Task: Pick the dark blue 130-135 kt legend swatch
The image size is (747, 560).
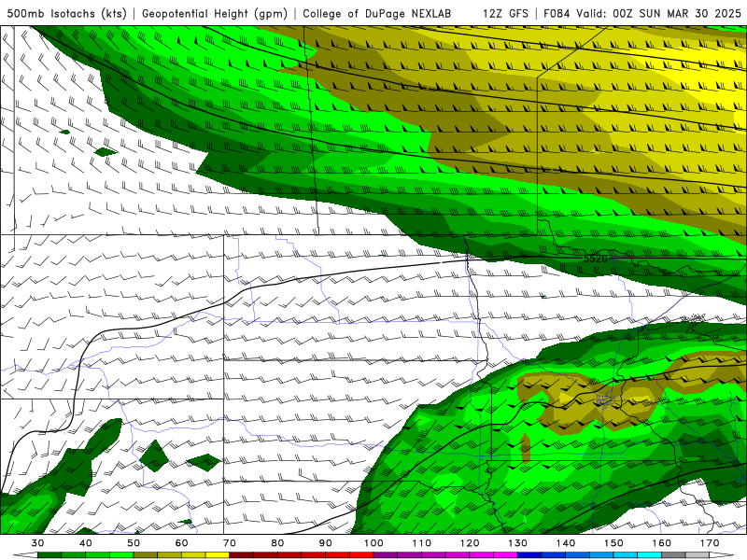Action: tap(529, 555)
